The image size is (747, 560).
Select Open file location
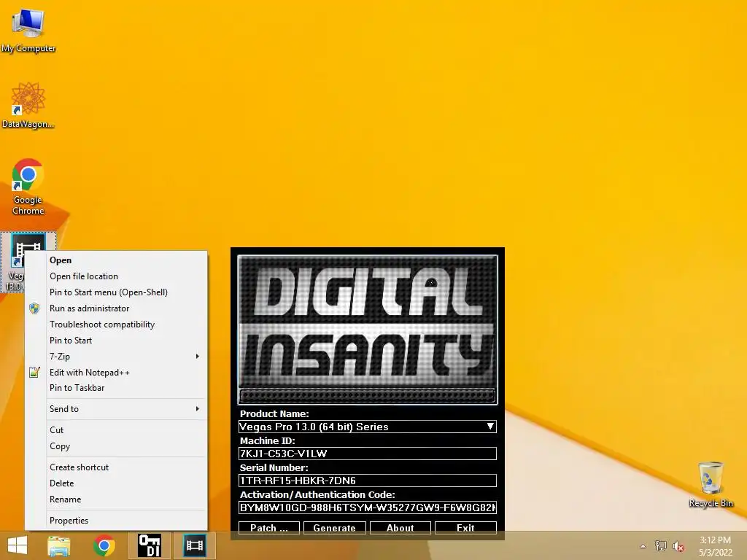(116, 276)
